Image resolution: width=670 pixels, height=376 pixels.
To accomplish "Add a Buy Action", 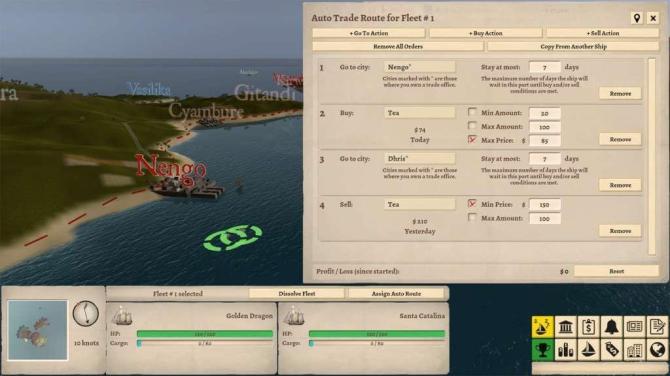I will (486, 33).
